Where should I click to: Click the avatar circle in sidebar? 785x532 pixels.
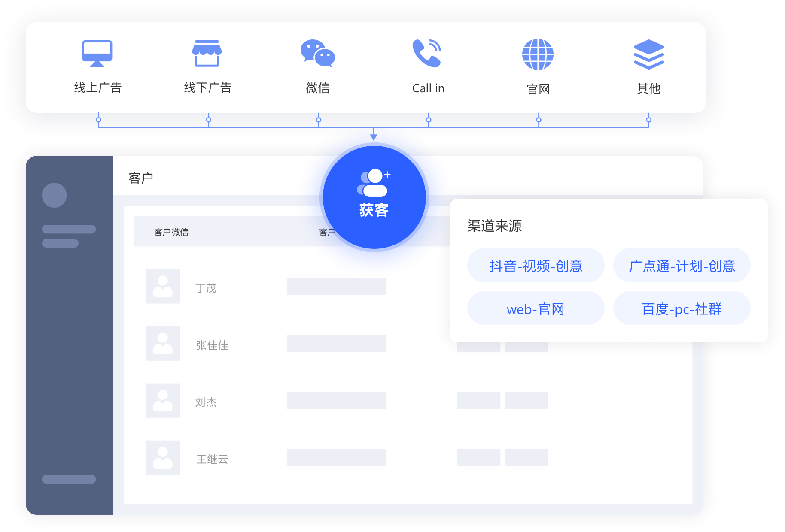tap(55, 195)
